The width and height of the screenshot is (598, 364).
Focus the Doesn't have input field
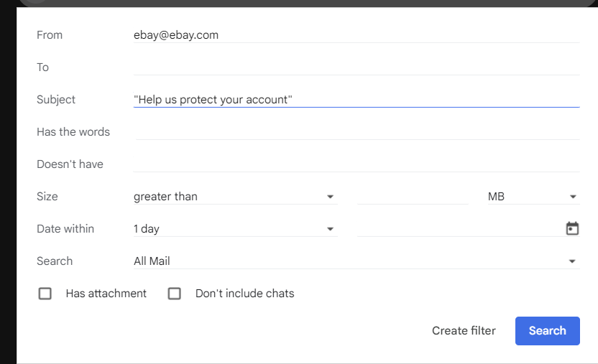[356, 164]
